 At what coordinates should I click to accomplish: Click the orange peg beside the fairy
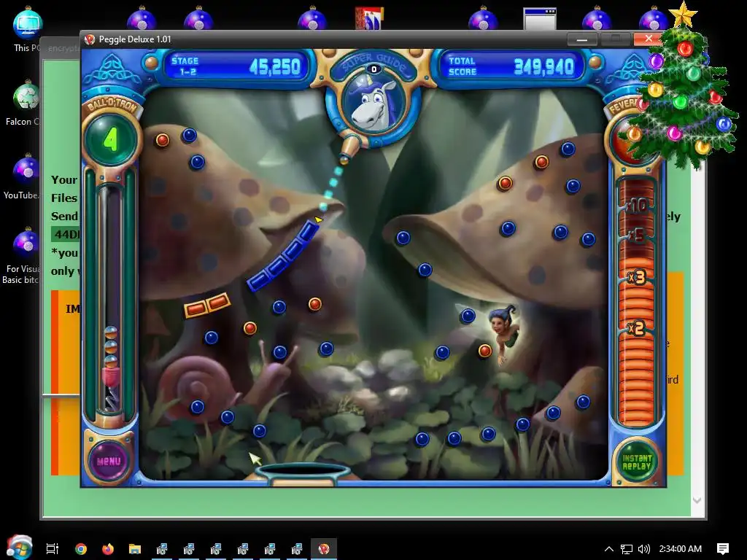pyautogui.click(x=485, y=351)
